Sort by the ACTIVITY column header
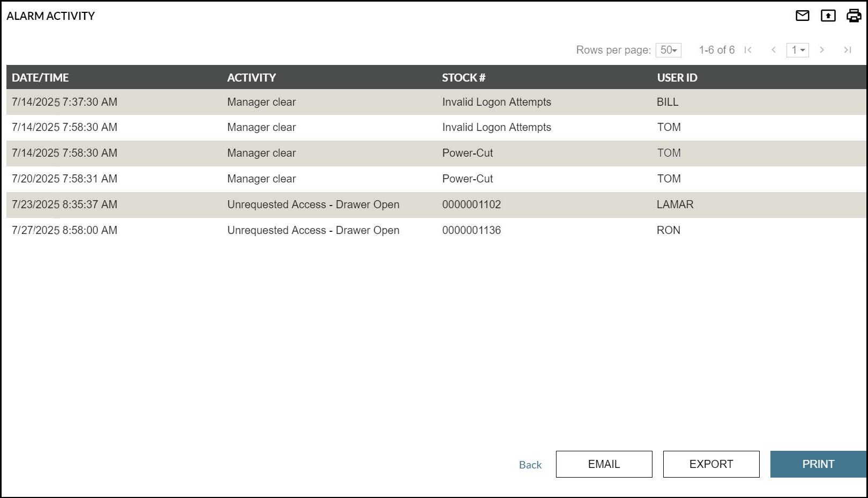The height and width of the screenshot is (498, 868). click(x=251, y=77)
